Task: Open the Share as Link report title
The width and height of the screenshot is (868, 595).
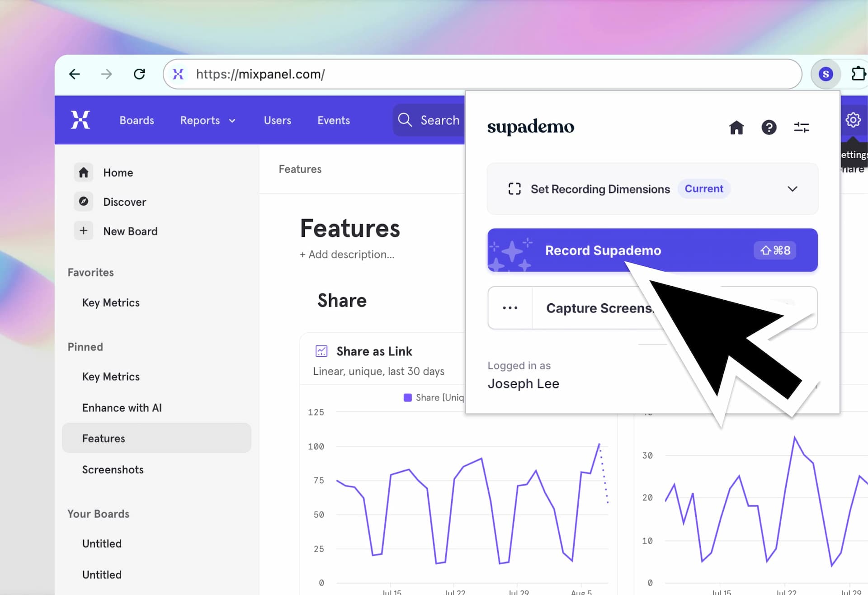Action: (374, 351)
